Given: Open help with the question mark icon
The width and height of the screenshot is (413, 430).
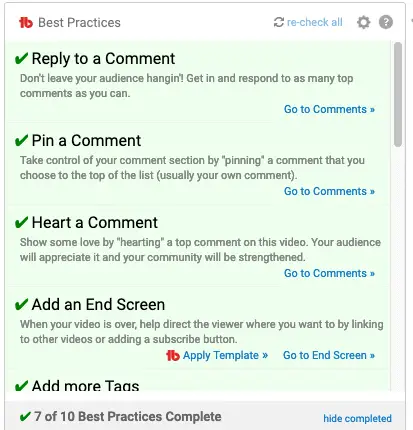Looking at the screenshot, I should [386, 22].
